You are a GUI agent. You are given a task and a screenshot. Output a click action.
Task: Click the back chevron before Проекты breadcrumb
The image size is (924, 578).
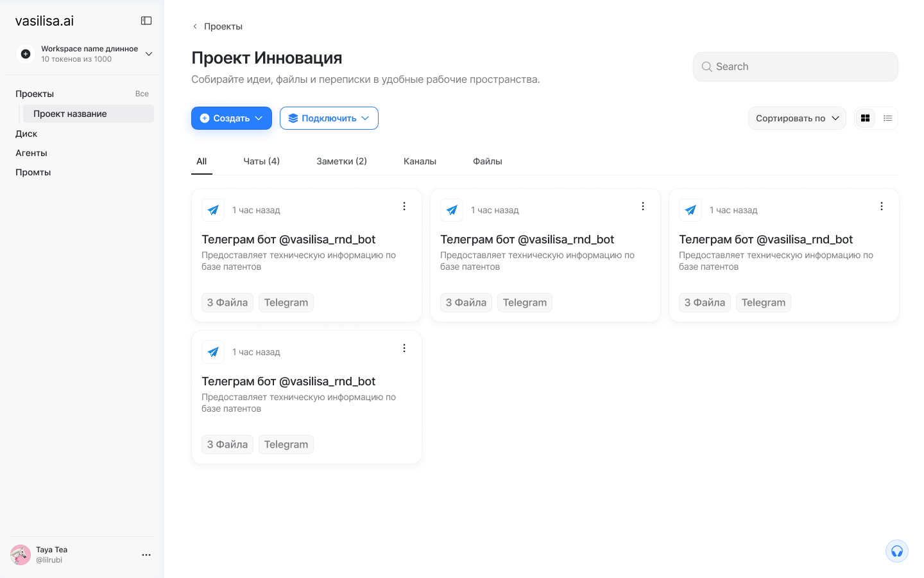[195, 26]
